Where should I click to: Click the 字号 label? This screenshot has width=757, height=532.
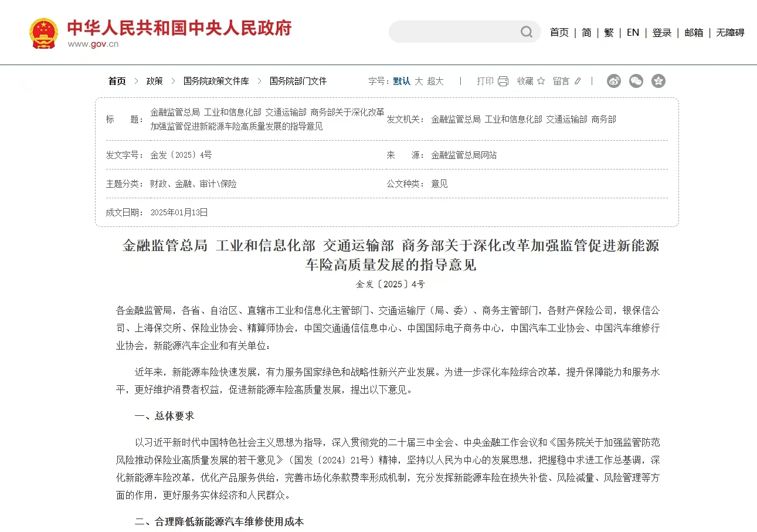click(379, 81)
